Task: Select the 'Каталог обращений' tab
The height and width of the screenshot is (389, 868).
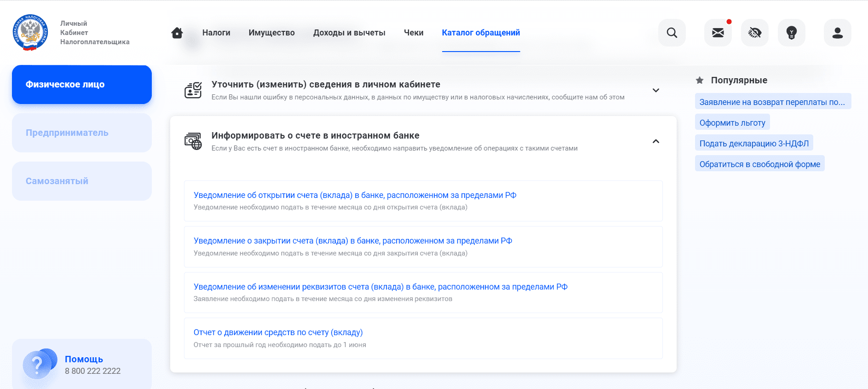Action: tap(481, 33)
